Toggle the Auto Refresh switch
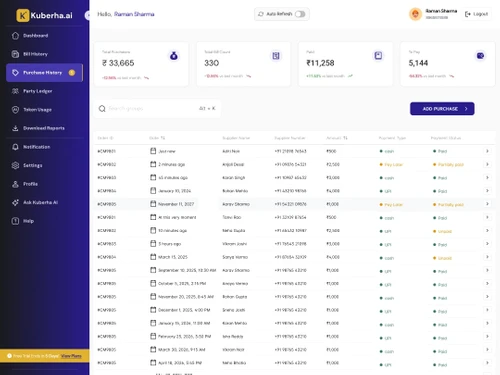500x375 pixels. 300,14
